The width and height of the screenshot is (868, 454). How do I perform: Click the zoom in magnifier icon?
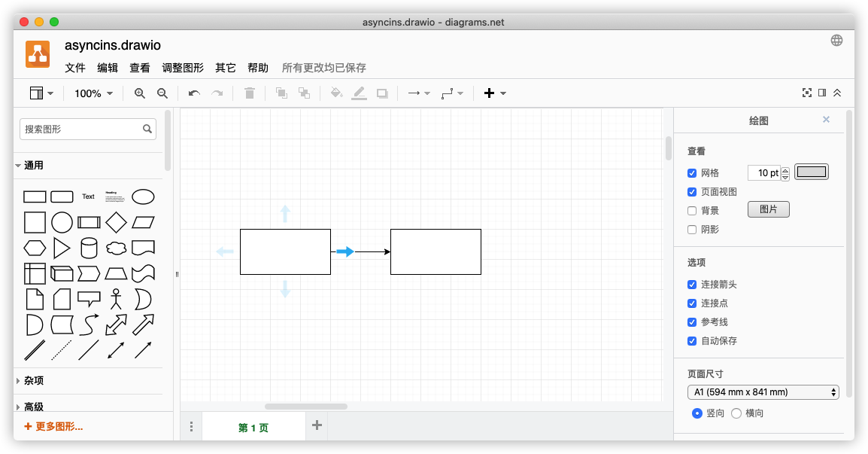pos(139,93)
